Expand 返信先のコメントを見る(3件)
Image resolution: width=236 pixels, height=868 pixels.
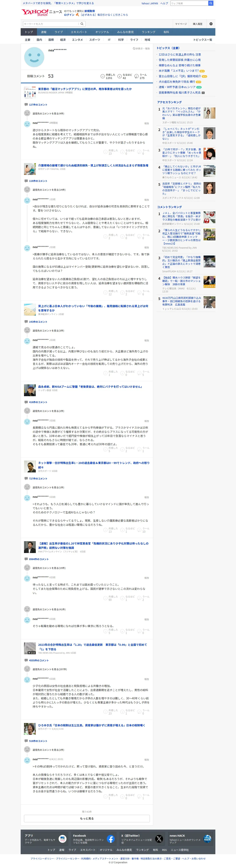48,331
